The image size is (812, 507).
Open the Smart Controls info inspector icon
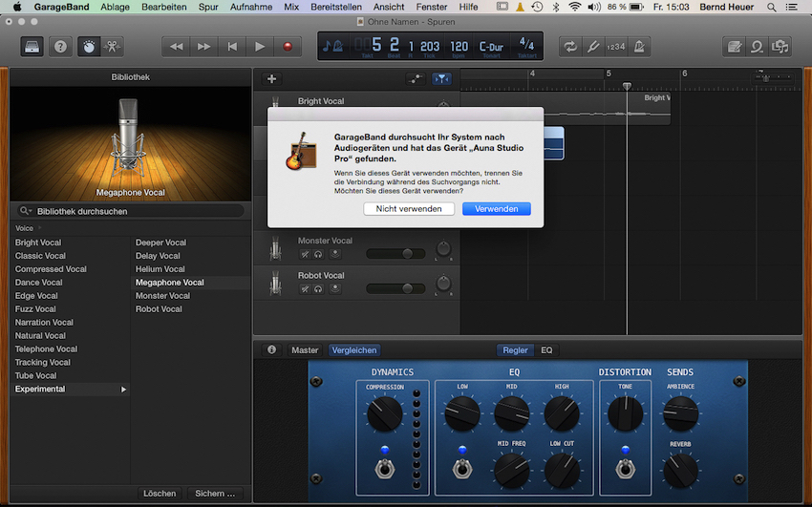pos(271,349)
